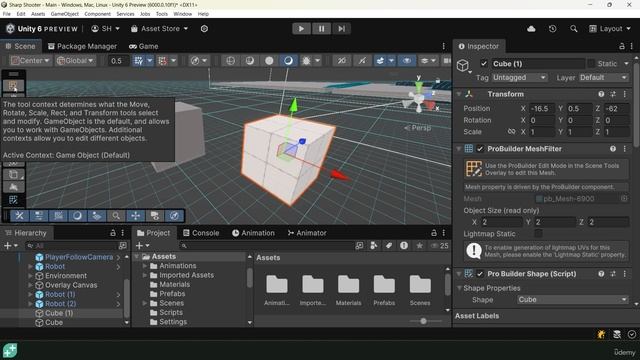Open the Asset Store dropdown
The width and height of the screenshot is (640, 360).
click(x=160, y=29)
